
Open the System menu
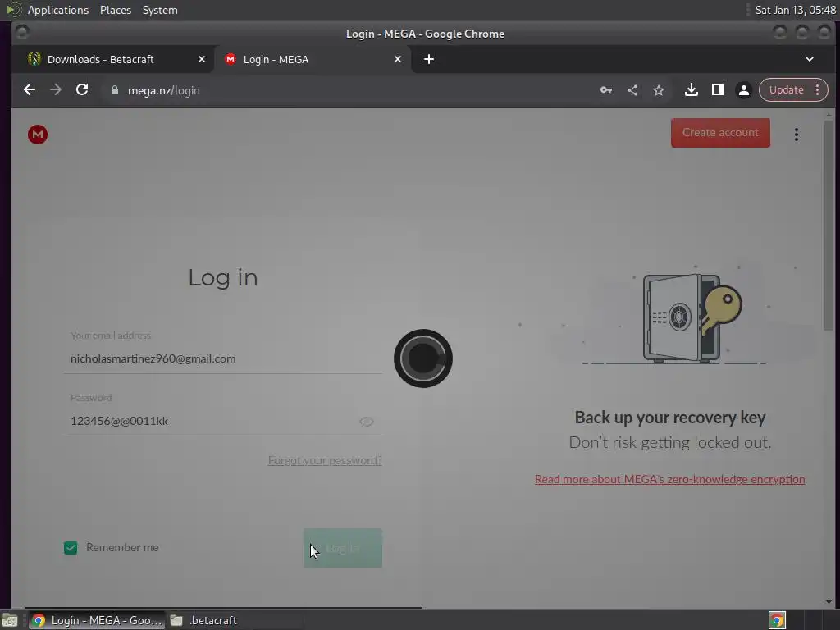[x=160, y=10]
